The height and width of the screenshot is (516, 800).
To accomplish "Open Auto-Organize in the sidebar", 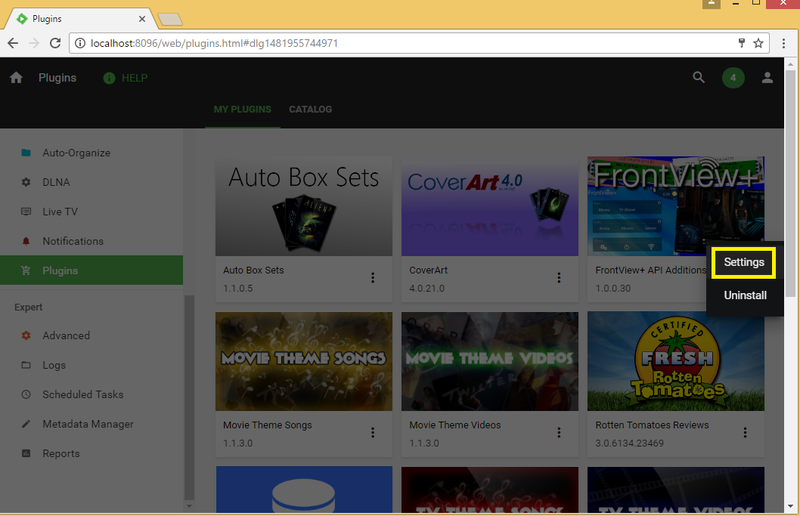I will pyautogui.click(x=91, y=153).
